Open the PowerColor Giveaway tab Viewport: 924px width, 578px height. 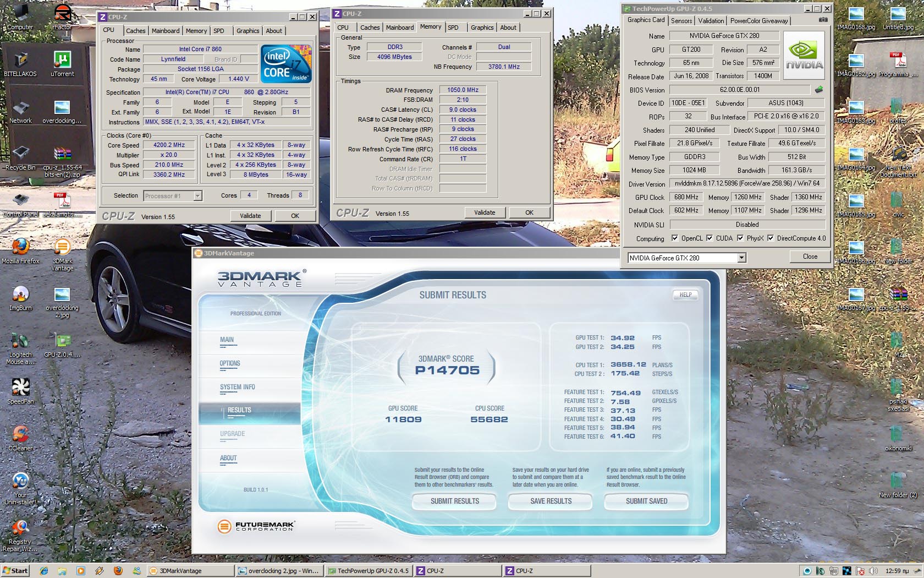759,21
